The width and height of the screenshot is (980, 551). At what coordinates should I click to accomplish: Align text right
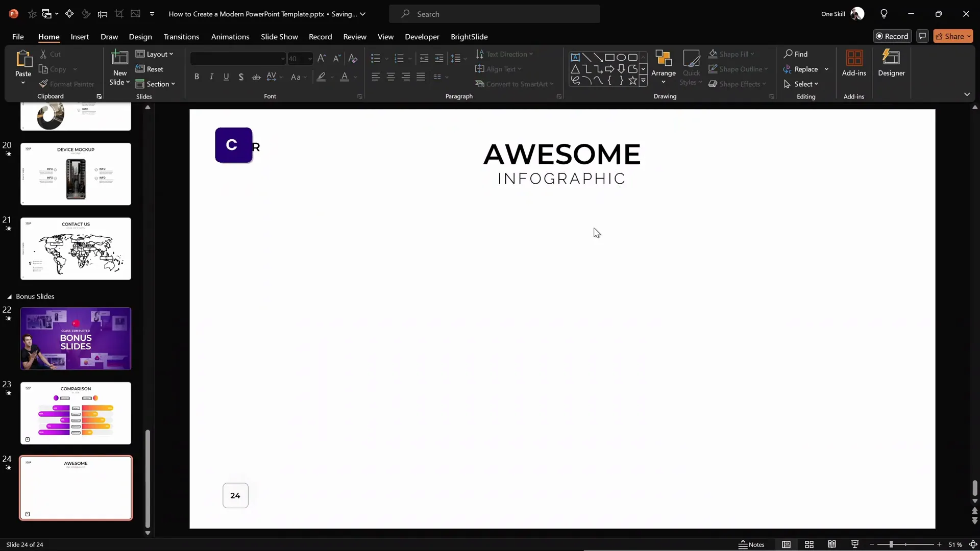click(x=406, y=77)
